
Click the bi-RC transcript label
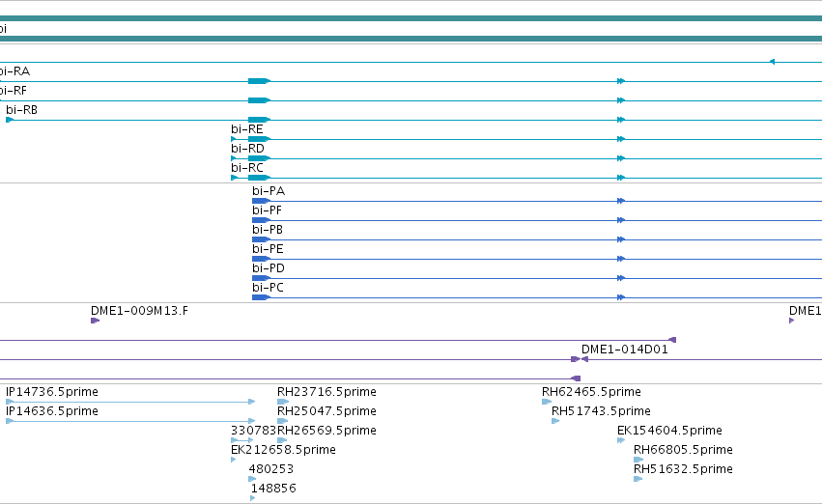pos(247,168)
